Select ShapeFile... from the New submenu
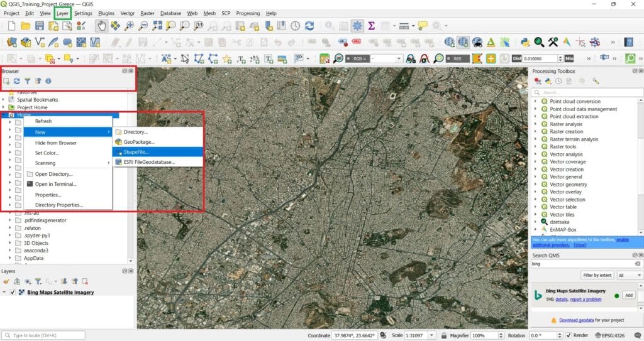This screenshot has width=644, height=341. pyautogui.click(x=158, y=152)
